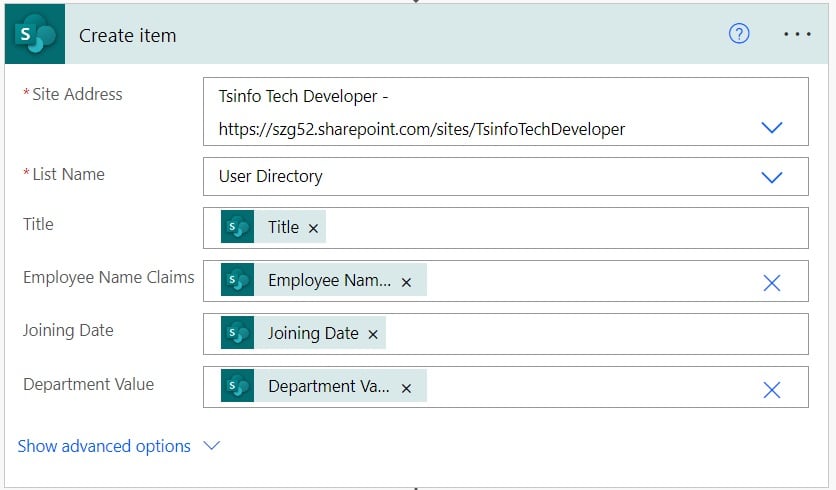
Task: Expand the List Name dropdown
Action: [x=771, y=177]
